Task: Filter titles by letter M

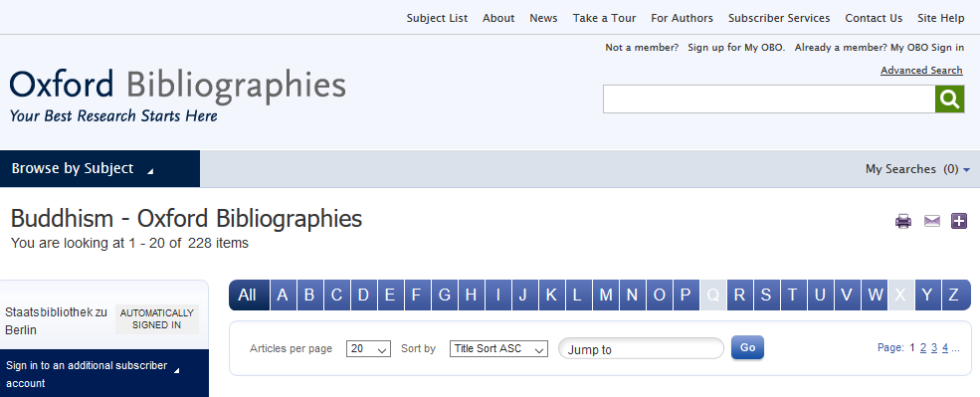Action: coord(605,296)
